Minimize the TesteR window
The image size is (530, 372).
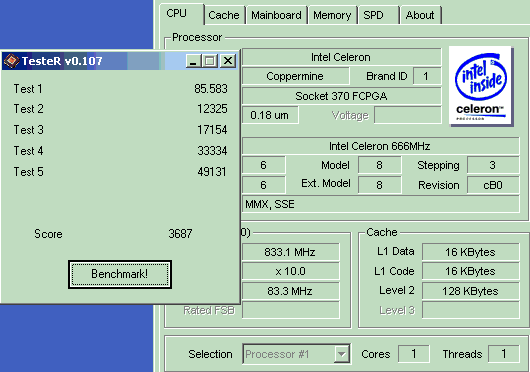(x=194, y=61)
